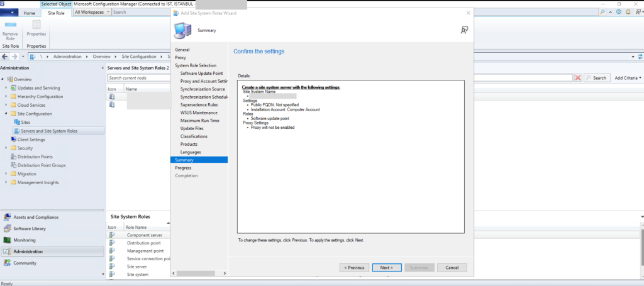
Task: Cancel the Add Site System Roles wizard
Action: [x=452, y=267]
